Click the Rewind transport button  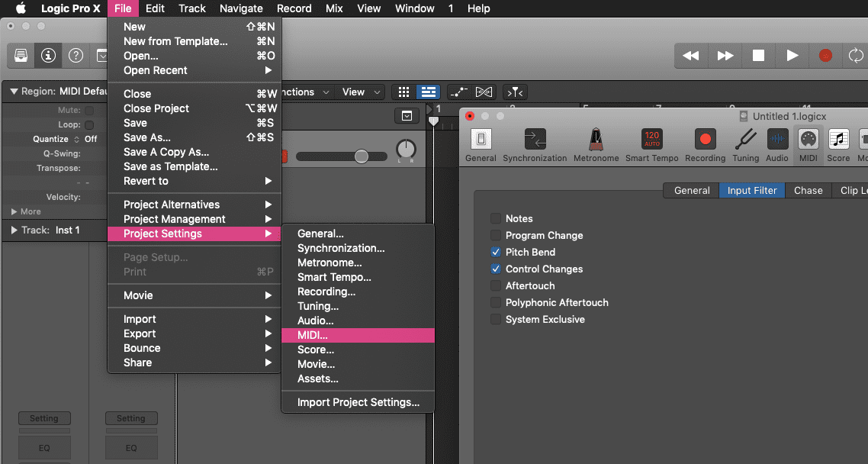pyautogui.click(x=691, y=56)
